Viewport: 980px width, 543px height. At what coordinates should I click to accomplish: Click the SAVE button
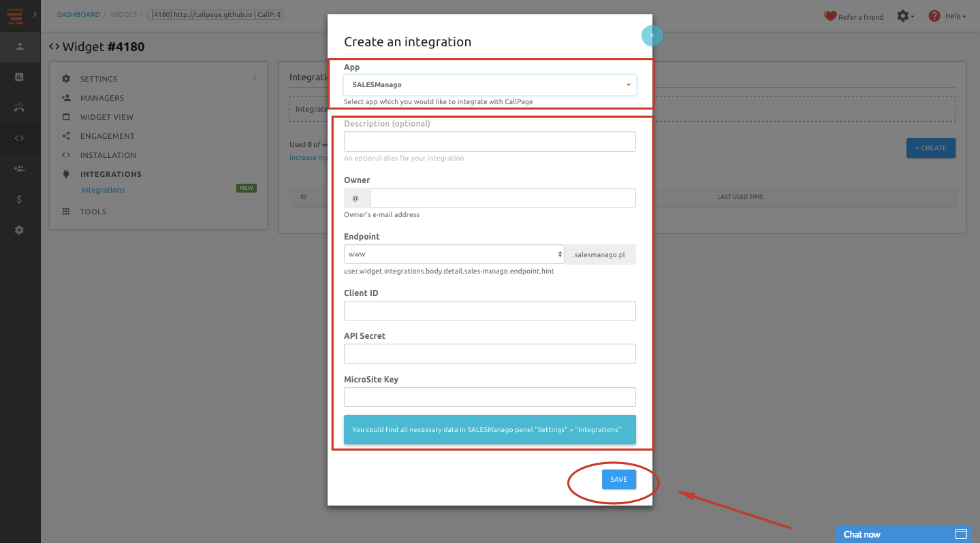click(618, 480)
